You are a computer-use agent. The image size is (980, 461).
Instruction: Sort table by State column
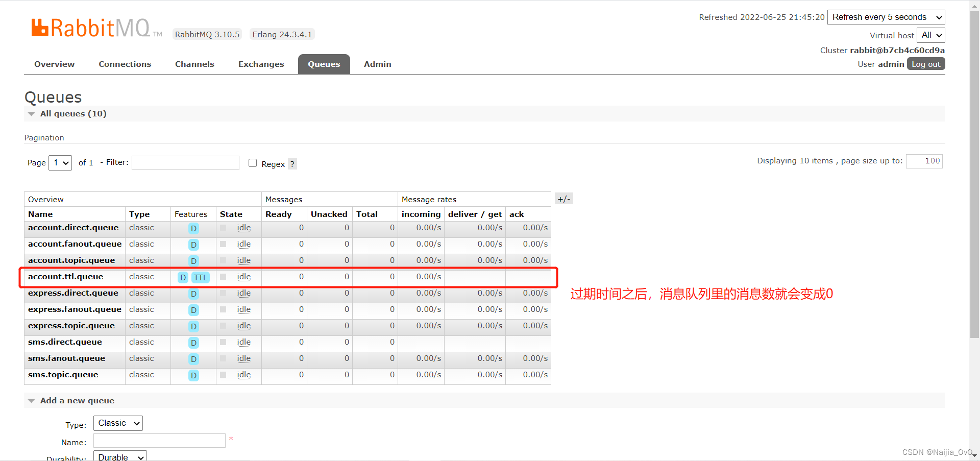pos(231,214)
